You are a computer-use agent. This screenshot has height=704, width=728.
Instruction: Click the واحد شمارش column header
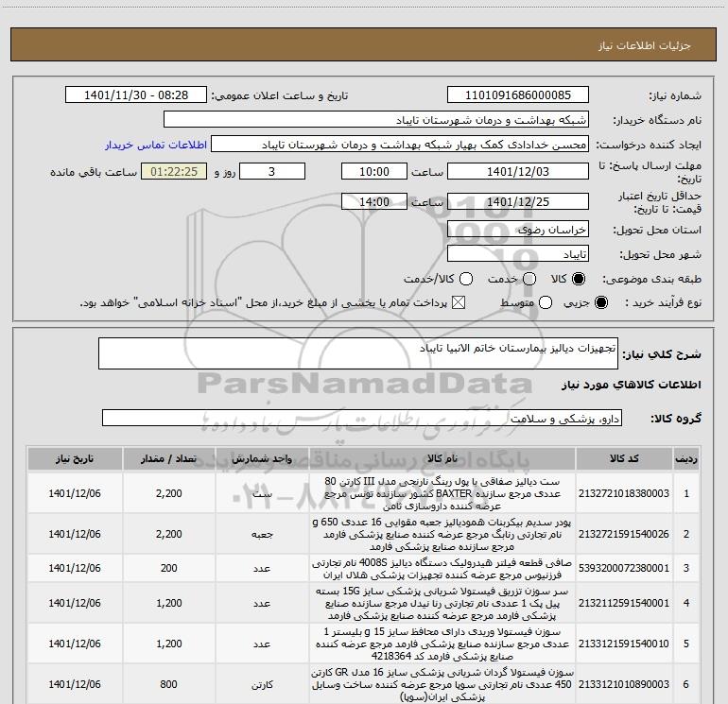[262, 459]
